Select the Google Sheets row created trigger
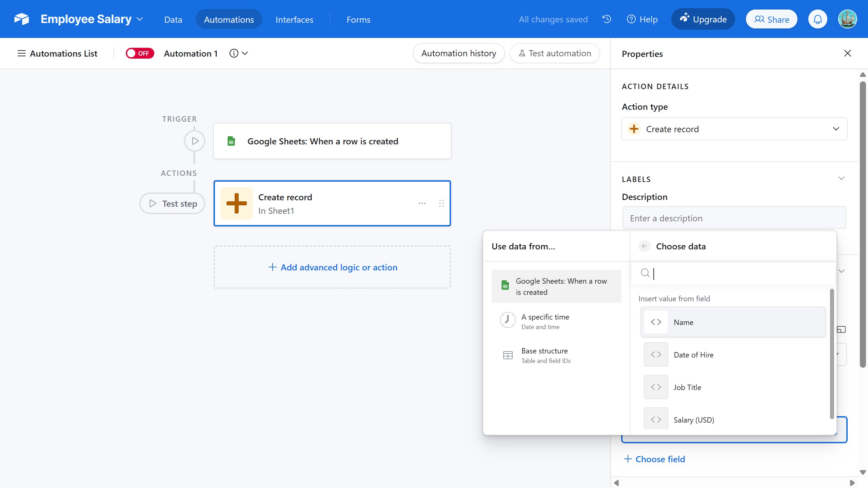868x488 pixels. 332,141
